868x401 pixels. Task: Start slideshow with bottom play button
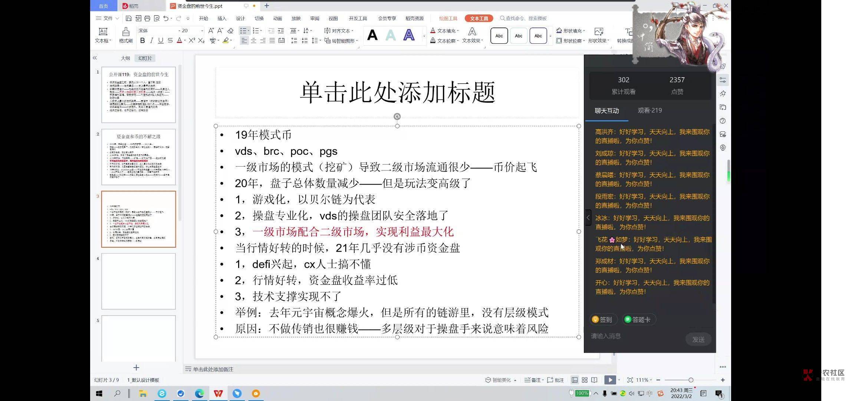(x=610, y=380)
